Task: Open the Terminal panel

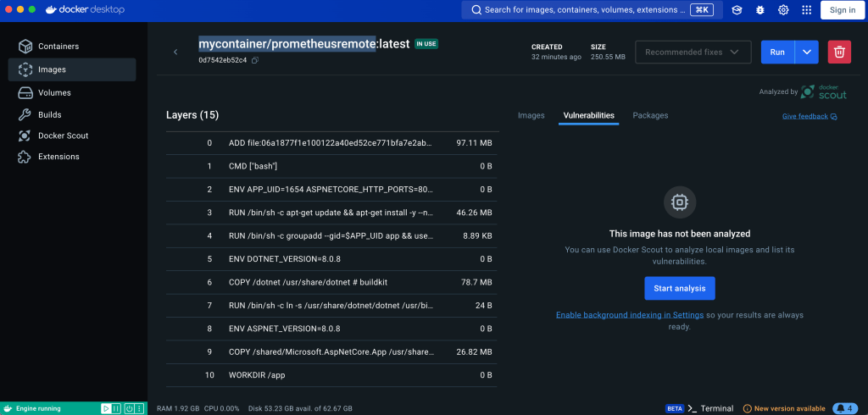Action: pos(711,408)
